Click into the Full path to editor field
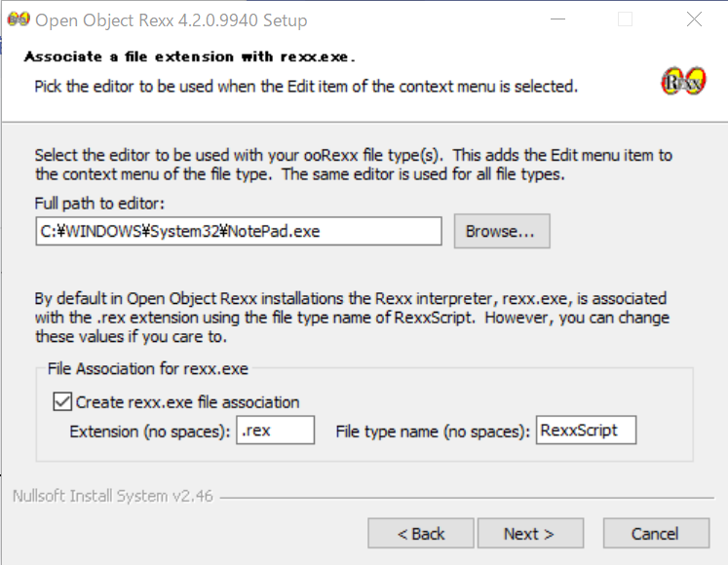Image resolution: width=728 pixels, height=565 pixels. [237, 232]
